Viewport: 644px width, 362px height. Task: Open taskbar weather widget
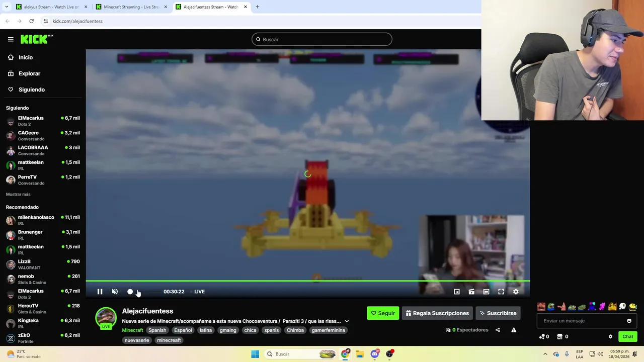(x=23, y=354)
